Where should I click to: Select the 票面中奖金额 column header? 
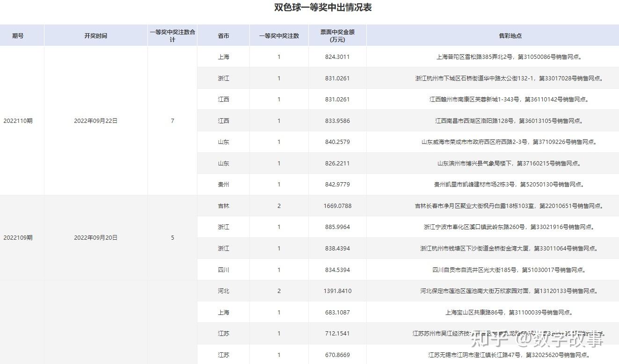point(337,35)
